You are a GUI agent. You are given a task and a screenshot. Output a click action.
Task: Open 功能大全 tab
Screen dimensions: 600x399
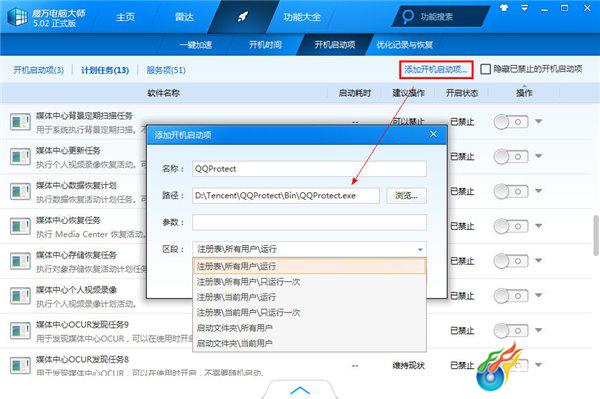coord(302,17)
